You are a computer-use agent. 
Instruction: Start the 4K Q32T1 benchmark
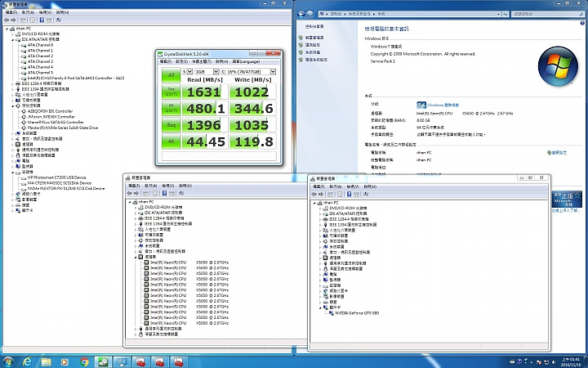point(171,108)
